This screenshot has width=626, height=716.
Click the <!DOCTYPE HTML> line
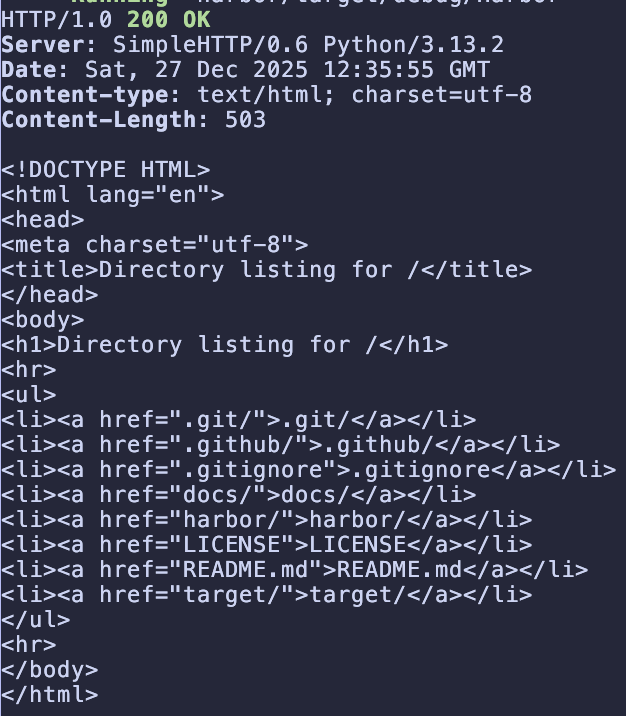tap(106, 170)
